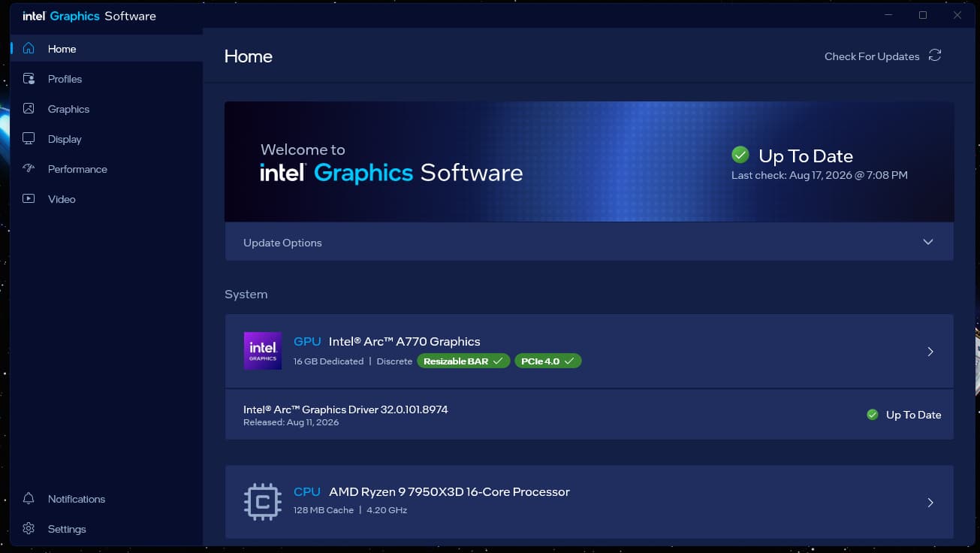Click the blue GPU label
The width and height of the screenshot is (980, 553).
coord(307,341)
